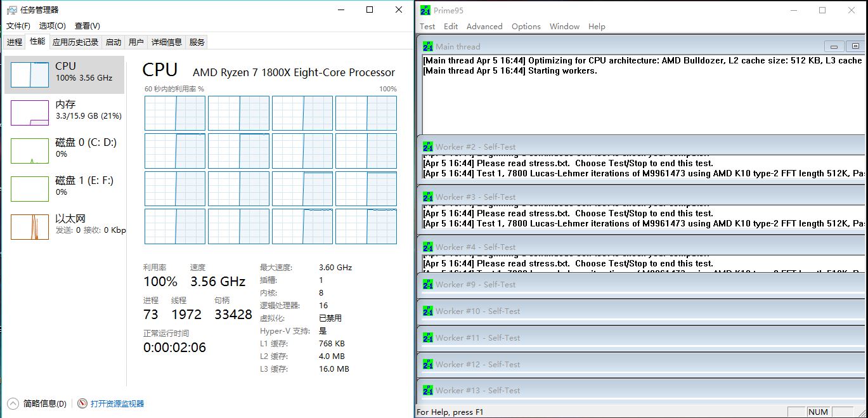Image resolution: width=868 pixels, height=418 pixels.
Task: Click the thread count value 1972
Action: pos(186,314)
